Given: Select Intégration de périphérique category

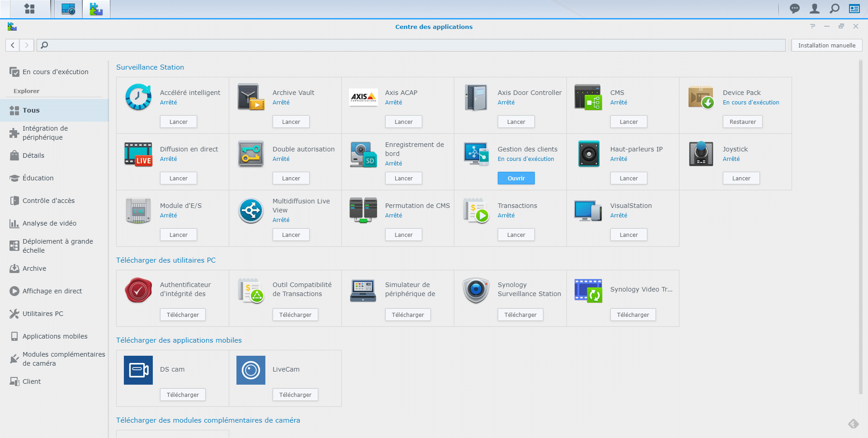Looking at the screenshot, I should (54, 133).
